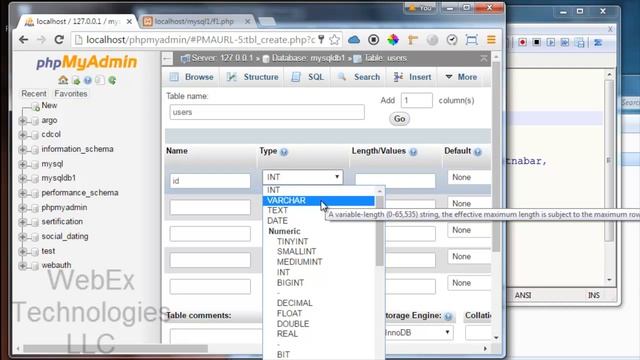
Task: Click the colorful pinwheel extension icon
Action: (x=393, y=40)
